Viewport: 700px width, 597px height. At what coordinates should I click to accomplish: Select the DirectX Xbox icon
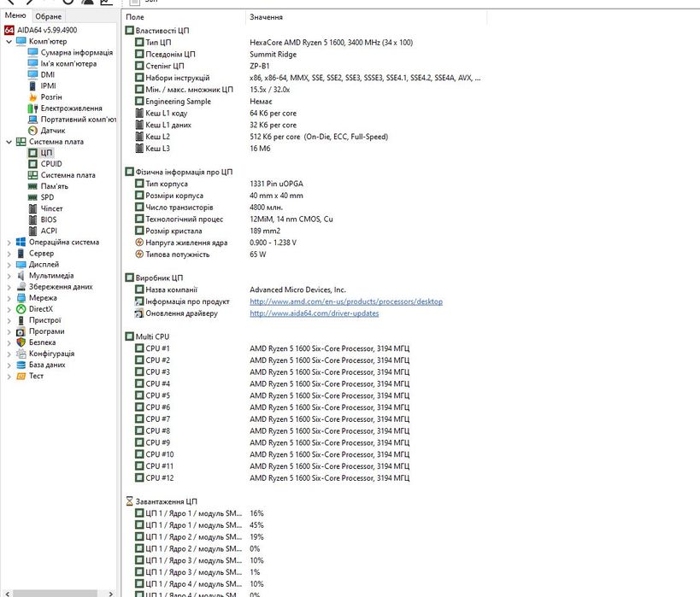click(x=21, y=309)
